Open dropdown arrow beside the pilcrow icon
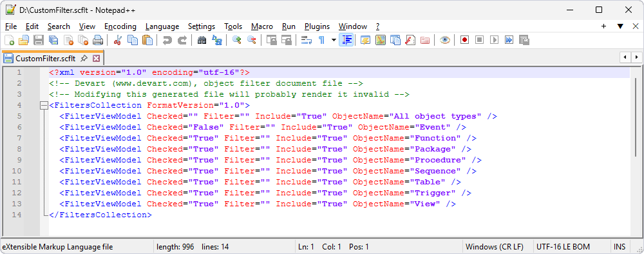The image size is (644, 254). pos(334,40)
